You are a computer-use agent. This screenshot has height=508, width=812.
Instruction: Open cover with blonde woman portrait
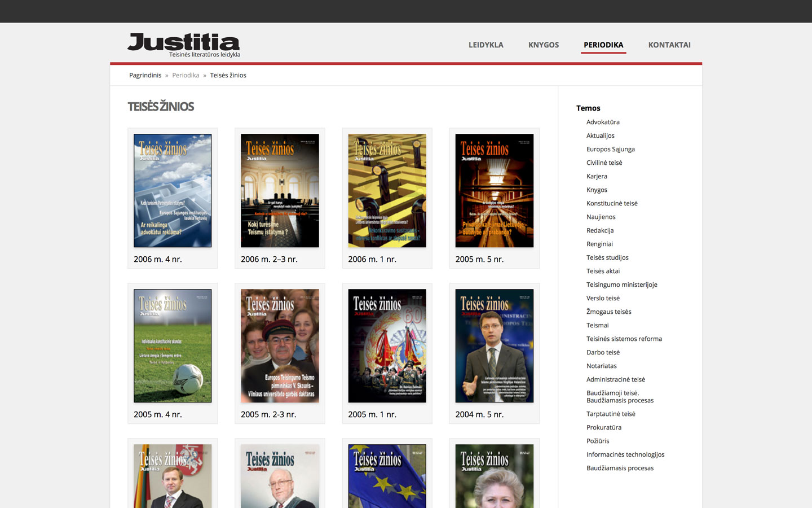click(x=495, y=476)
